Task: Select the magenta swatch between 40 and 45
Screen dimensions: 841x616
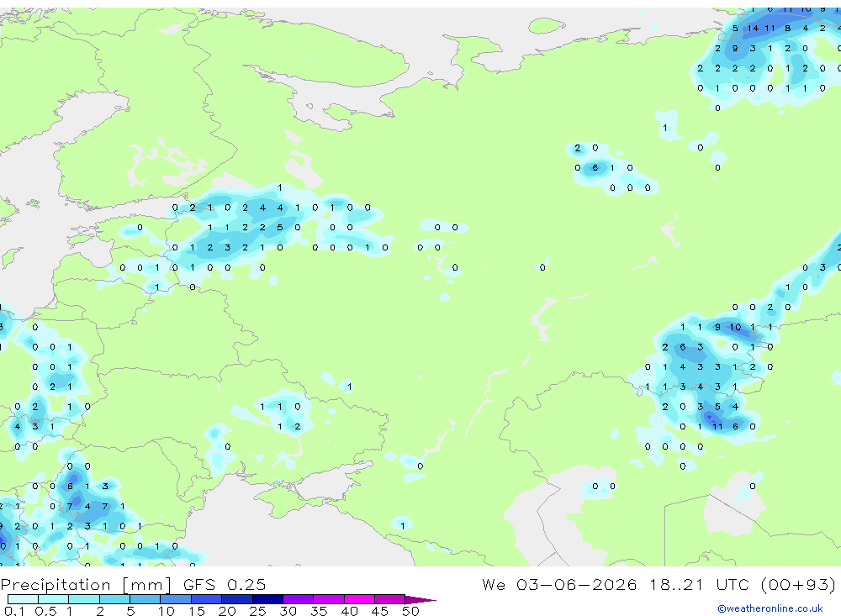Action: 359,599
